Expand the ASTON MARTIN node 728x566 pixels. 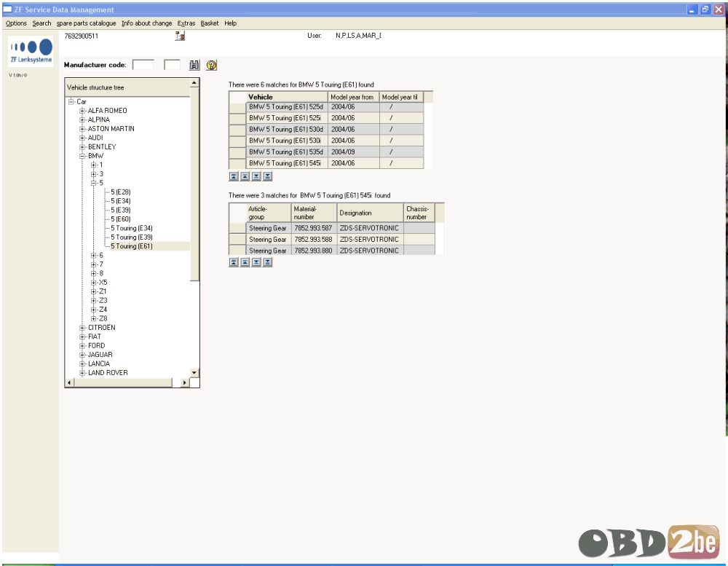click(x=82, y=129)
